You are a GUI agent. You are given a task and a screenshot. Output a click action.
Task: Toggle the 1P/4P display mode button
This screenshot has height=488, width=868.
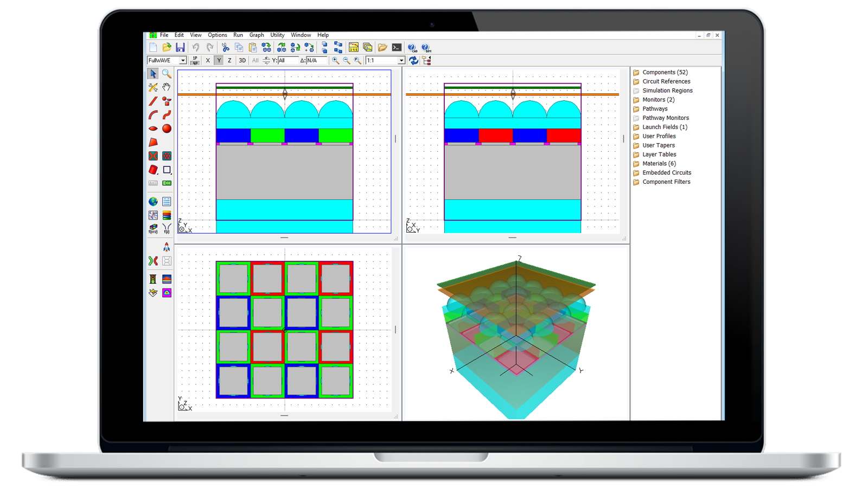[x=195, y=61]
